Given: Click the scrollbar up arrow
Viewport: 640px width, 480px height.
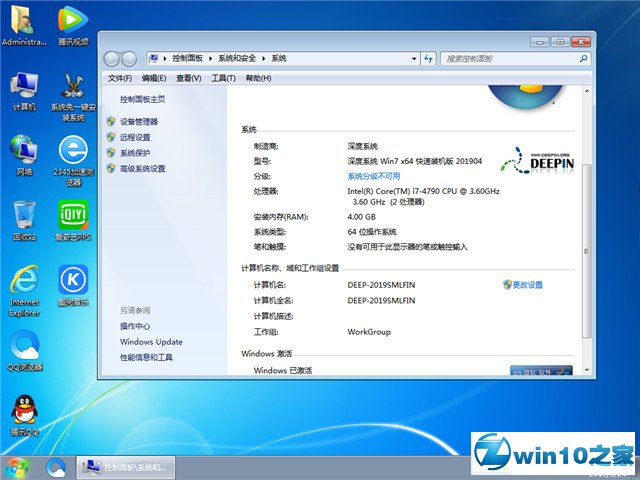Looking at the screenshot, I should click(x=587, y=91).
